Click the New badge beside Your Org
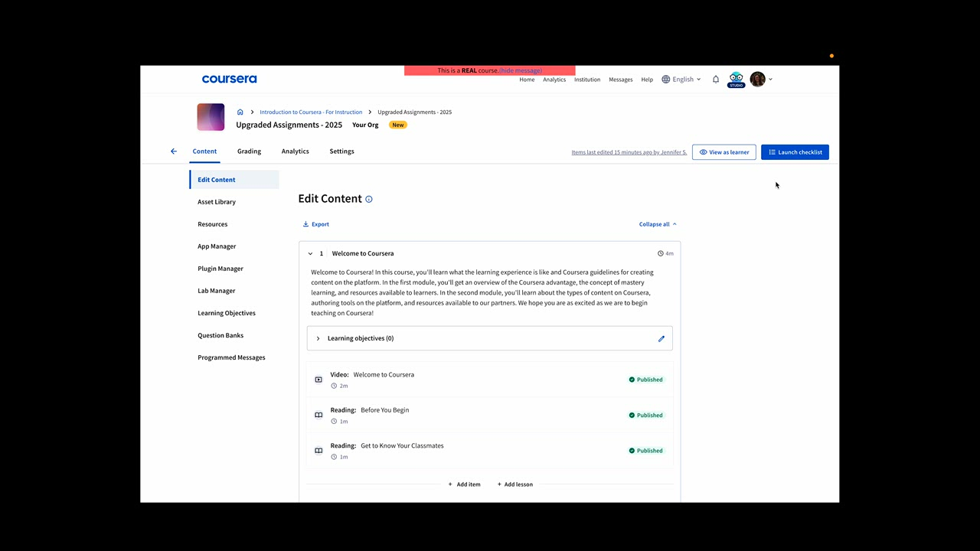 pyautogui.click(x=398, y=125)
